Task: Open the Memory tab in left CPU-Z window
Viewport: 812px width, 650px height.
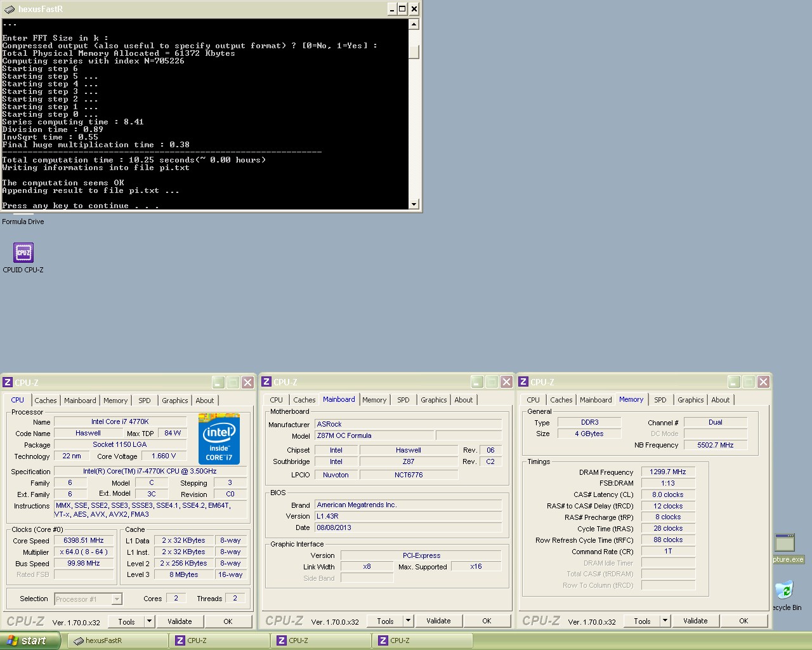Action: 115,401
